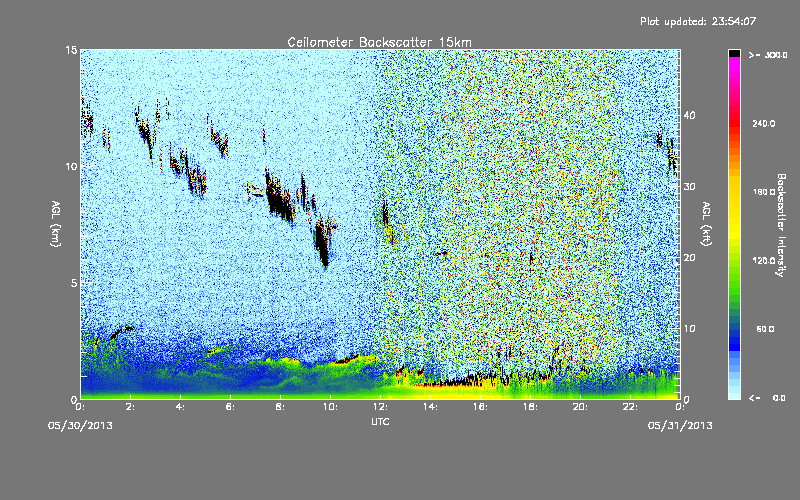Click the 40 kft tick on right axis
Screen dimensions: 800x500
coord(689,115)
